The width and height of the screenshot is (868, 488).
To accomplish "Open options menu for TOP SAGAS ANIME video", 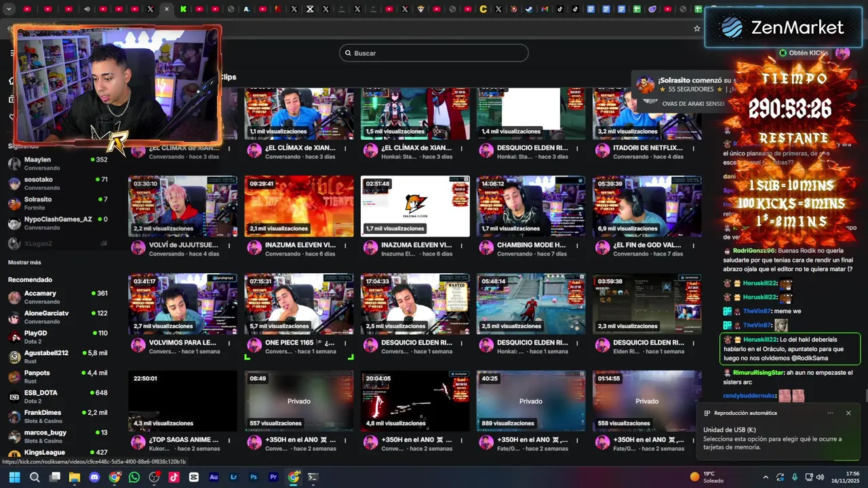I will click(229, 441).
